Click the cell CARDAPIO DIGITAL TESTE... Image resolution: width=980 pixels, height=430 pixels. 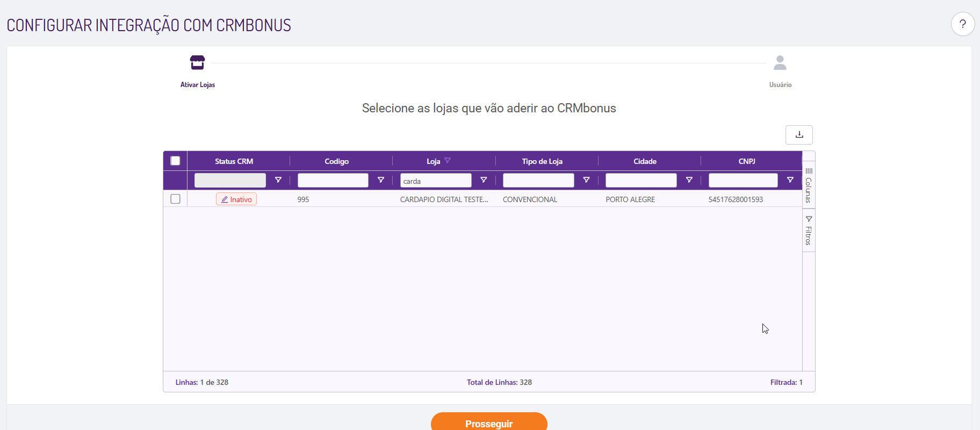pos(444,199)
